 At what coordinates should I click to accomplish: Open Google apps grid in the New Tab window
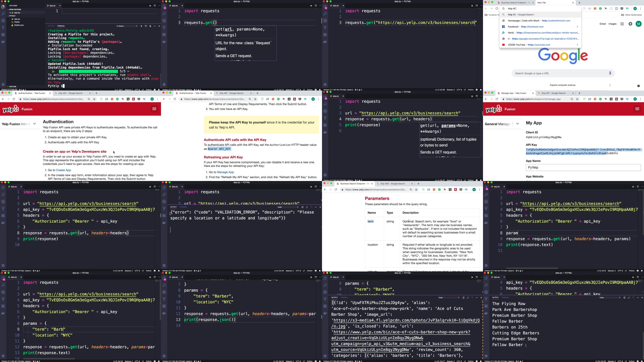click(x=622, y=24)
